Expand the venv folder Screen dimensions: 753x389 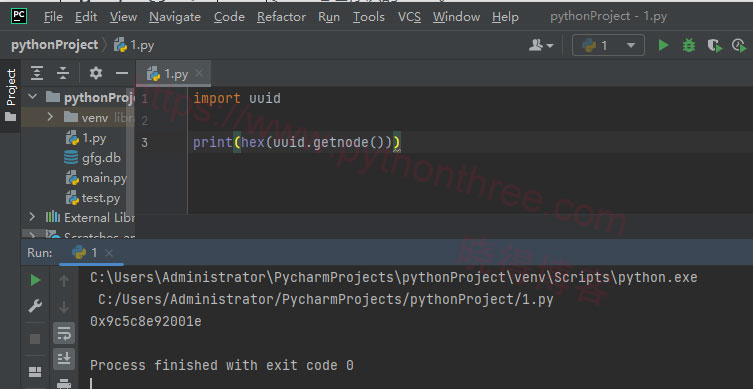click(x=50, y=117)
